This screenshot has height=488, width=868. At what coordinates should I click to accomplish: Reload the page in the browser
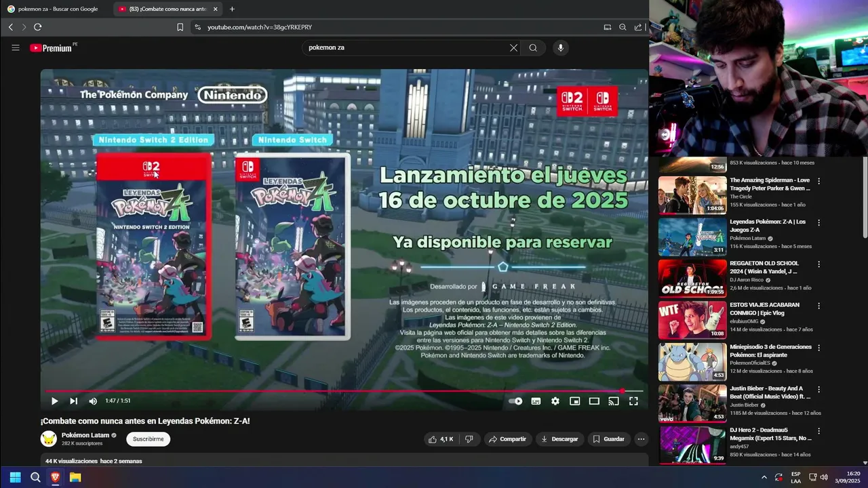(37, 27)
